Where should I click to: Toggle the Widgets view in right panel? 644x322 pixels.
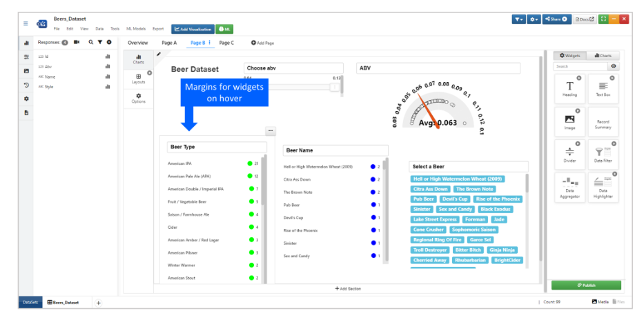569,55
